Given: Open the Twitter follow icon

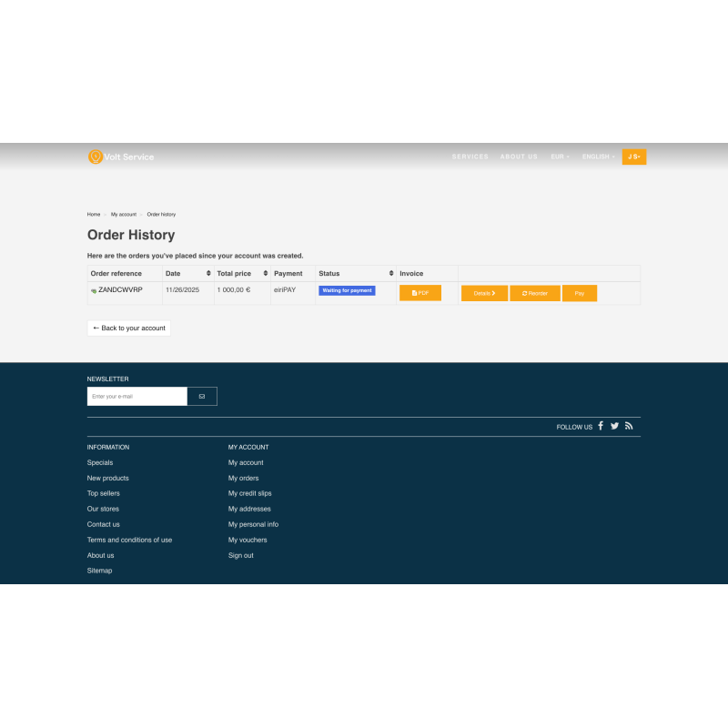Looking at the screenshot, I should (x=614, y=426).
